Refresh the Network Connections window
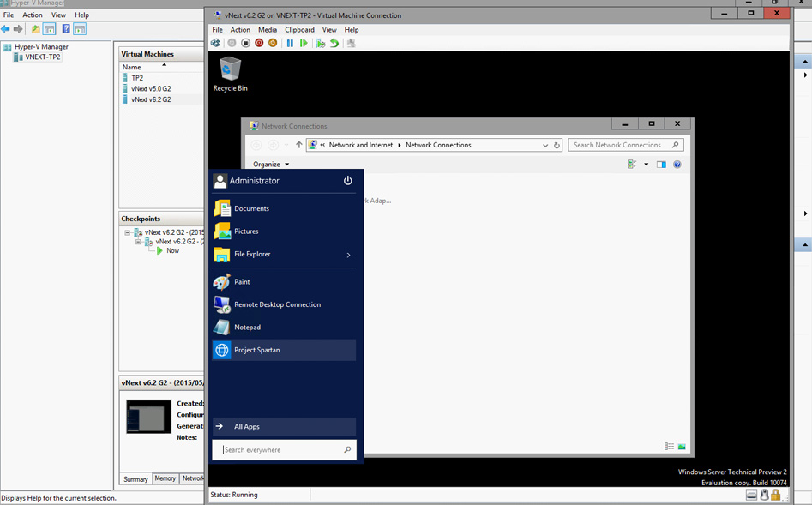Screen dimensions: 812x505 [x=556, y=146]
